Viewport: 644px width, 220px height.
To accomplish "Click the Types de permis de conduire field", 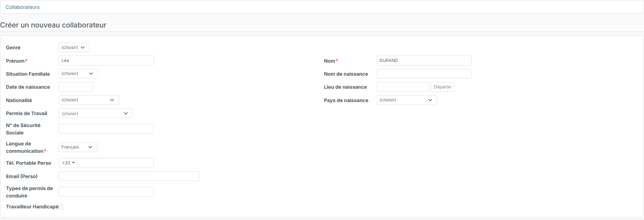I will tap(106, 192).
